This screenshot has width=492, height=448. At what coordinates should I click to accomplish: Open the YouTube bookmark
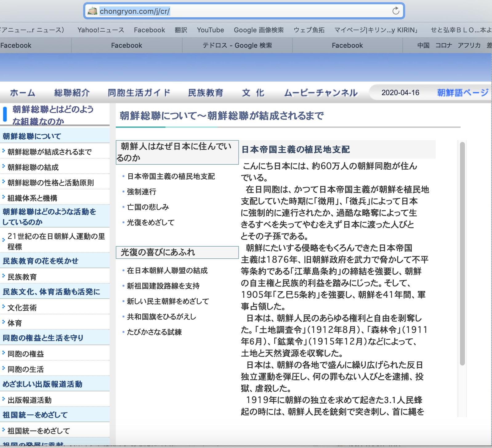pyautogui.click(x=210, y=30)
